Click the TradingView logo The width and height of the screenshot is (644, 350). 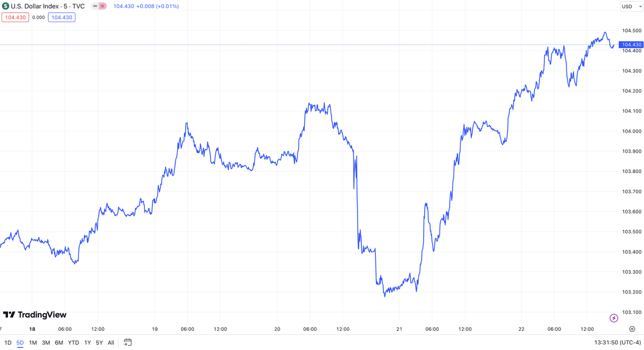click(x=35, y=315)
